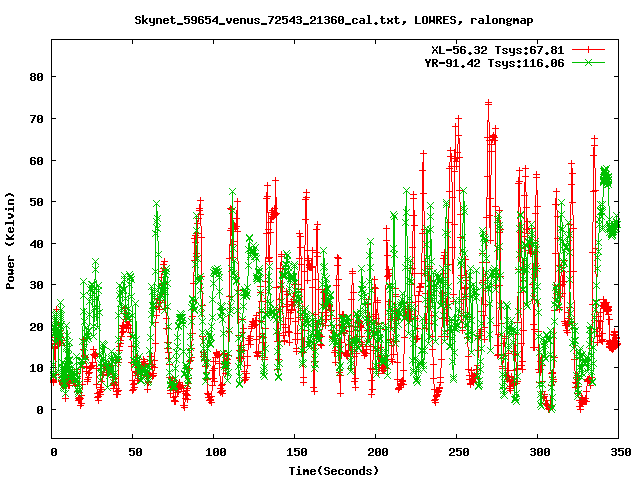Screen dimensions: 640x480
Task: Click the x-axis tick label 350
Action: tap(620, 452)
